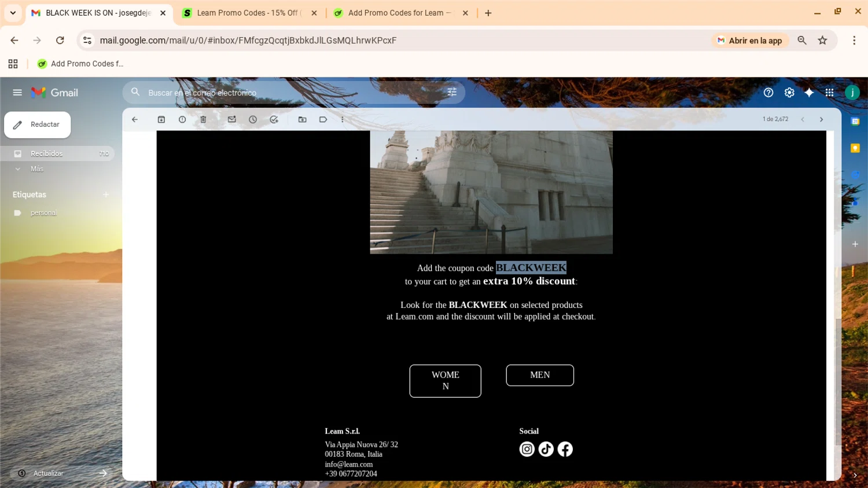868x488 pixels.
Task: Open Add Promo Codes bookmark
Action: pyautogui.click(x=80, y=64)
